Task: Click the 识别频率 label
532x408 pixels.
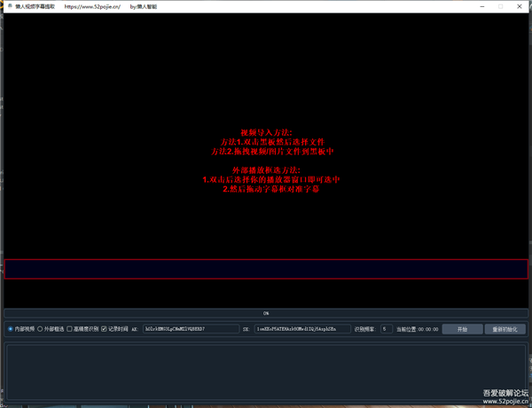Action: (x=365, y=329)
